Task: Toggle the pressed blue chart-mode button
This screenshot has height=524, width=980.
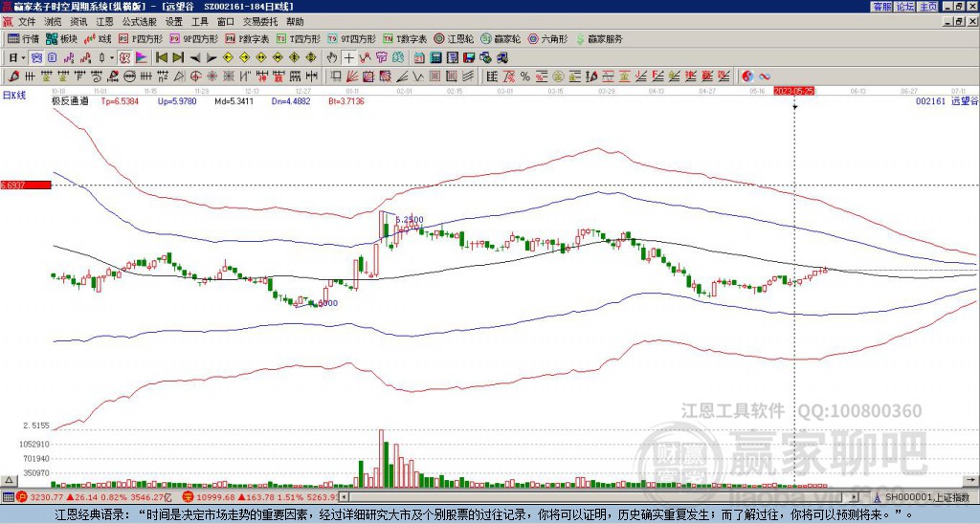Action: click(x=37, y=57)
